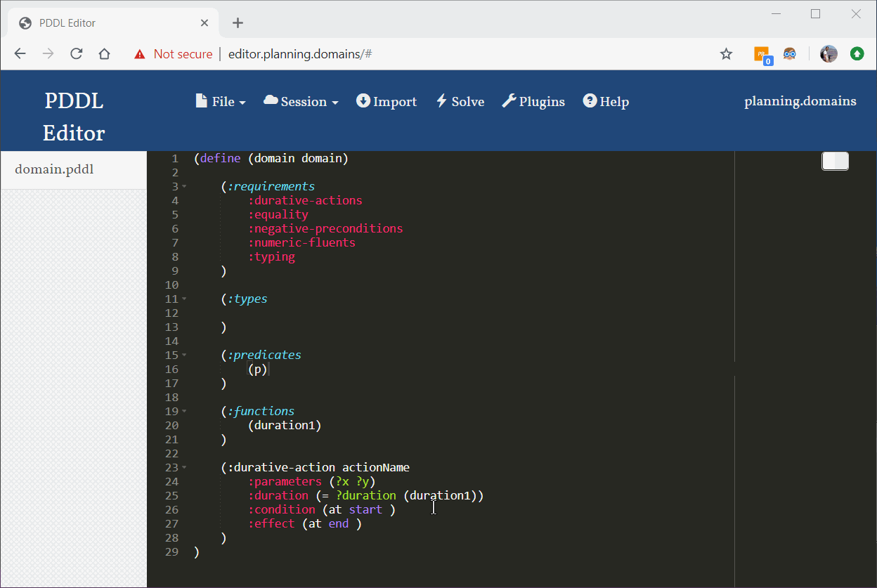Collapse the :predicates block fold arrow
This screenshot has height=588, width=877.
tap(184, 355)
